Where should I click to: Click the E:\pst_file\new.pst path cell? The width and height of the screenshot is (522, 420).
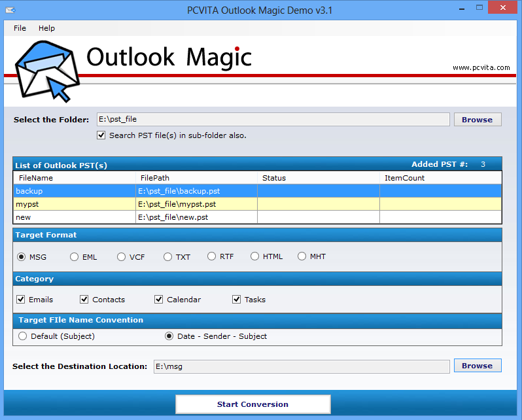point(196,217)
